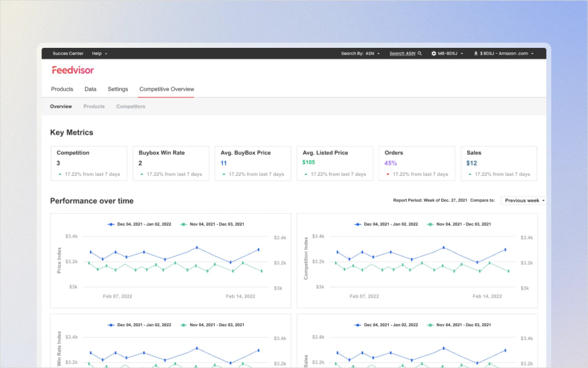
Task: Click the Search ASIN field
Action: point(402,53)
